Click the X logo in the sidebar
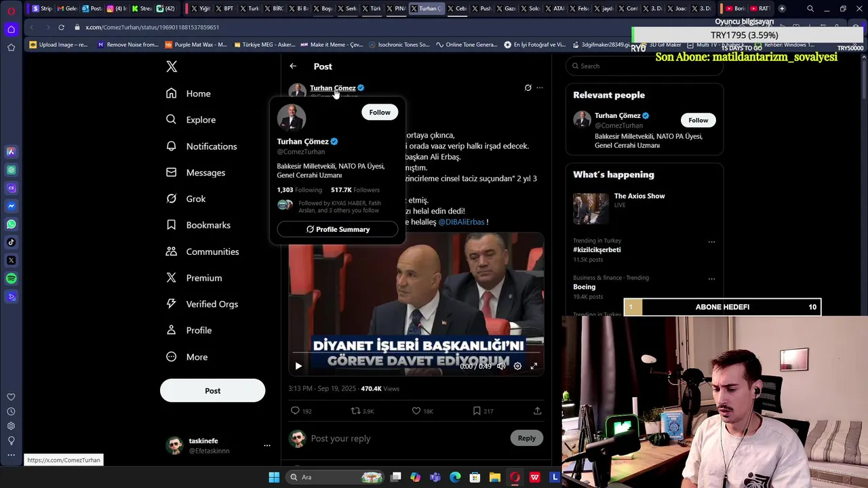This screenshot has height=488, width=868. [x=172, y=66]
